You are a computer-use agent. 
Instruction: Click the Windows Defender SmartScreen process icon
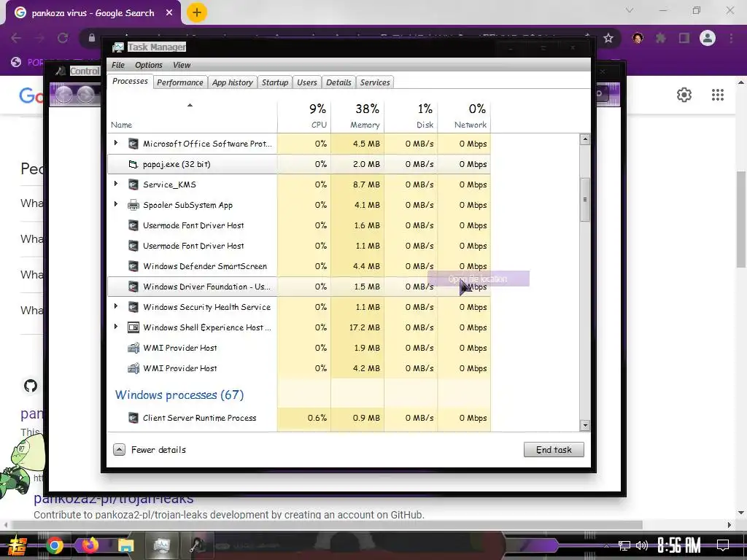[133, 266]
